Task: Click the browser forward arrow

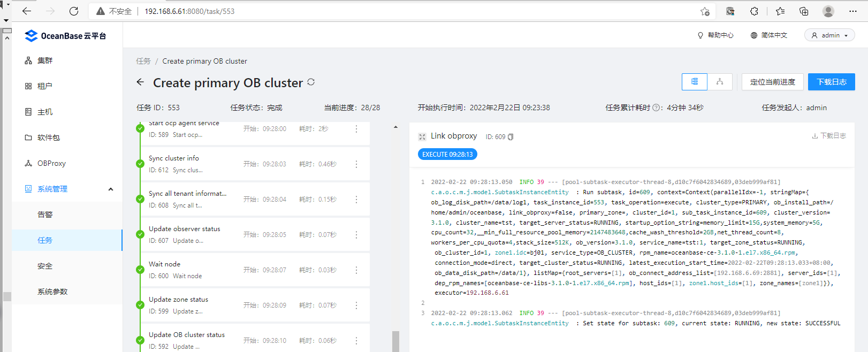Action: coord(50,11)
